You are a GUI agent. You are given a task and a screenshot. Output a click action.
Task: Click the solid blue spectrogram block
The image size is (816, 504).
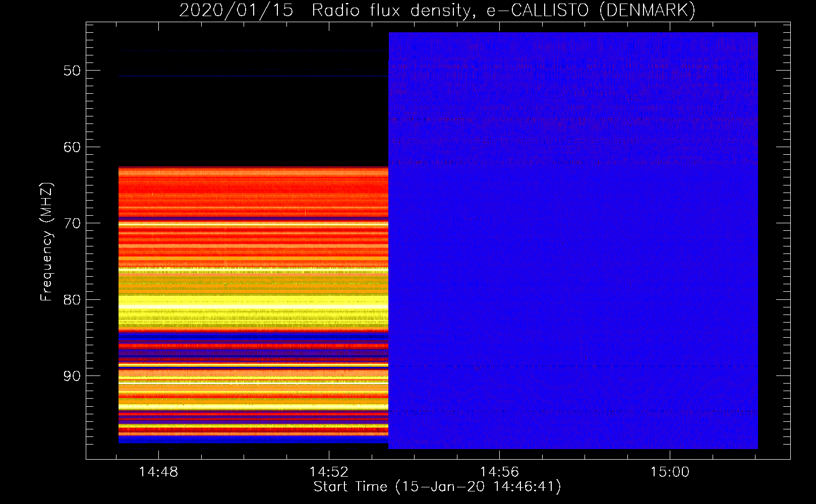573,240
